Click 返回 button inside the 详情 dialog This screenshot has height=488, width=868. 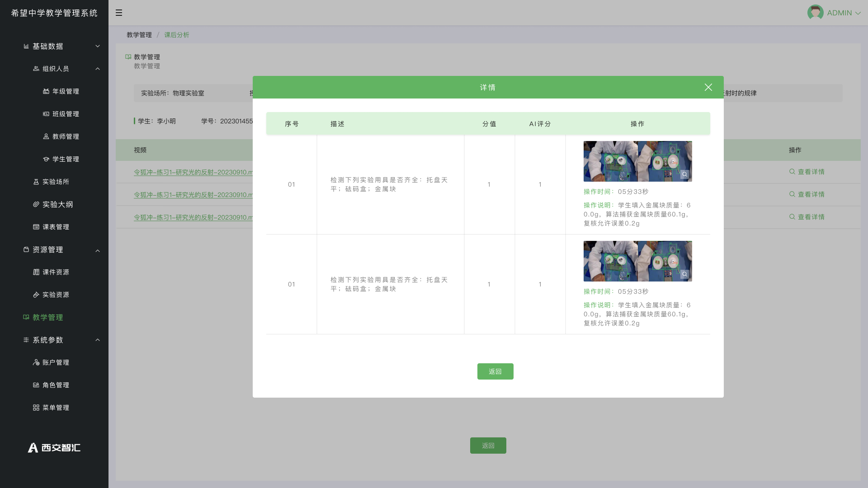coord(495,371)
